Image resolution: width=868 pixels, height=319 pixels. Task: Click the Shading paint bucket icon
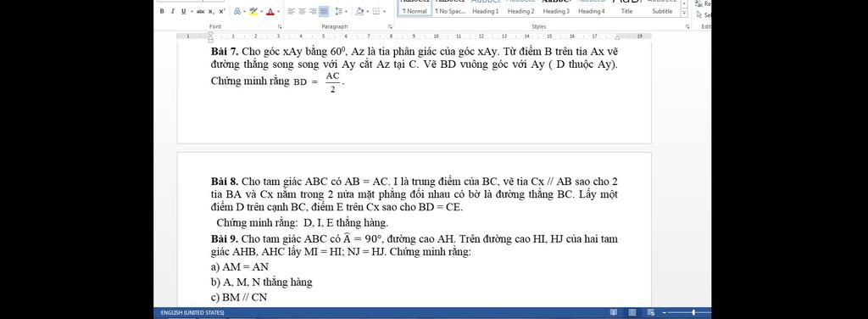click(x=359, y=11)
